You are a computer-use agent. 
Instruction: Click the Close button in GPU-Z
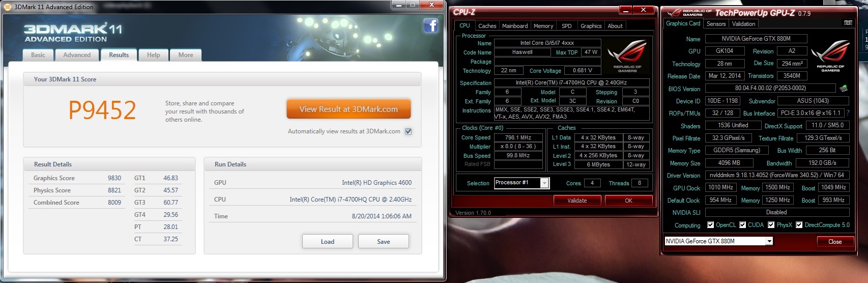pos(835,242)
